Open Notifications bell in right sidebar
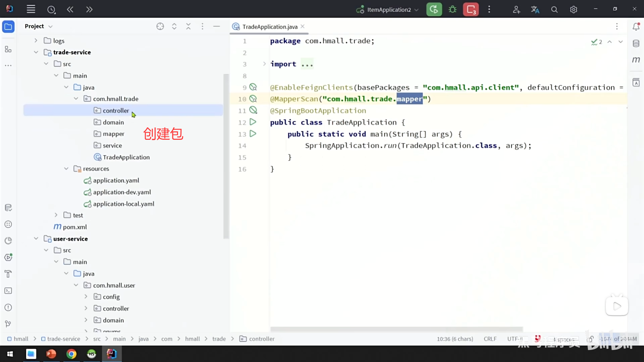644x362 pixels. [636, 27]
